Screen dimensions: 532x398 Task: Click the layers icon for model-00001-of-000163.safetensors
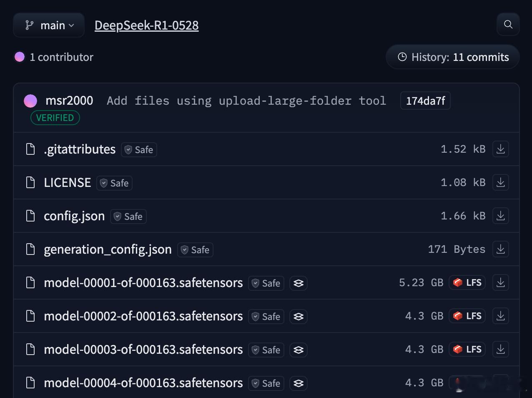click(x=299, y=283)
